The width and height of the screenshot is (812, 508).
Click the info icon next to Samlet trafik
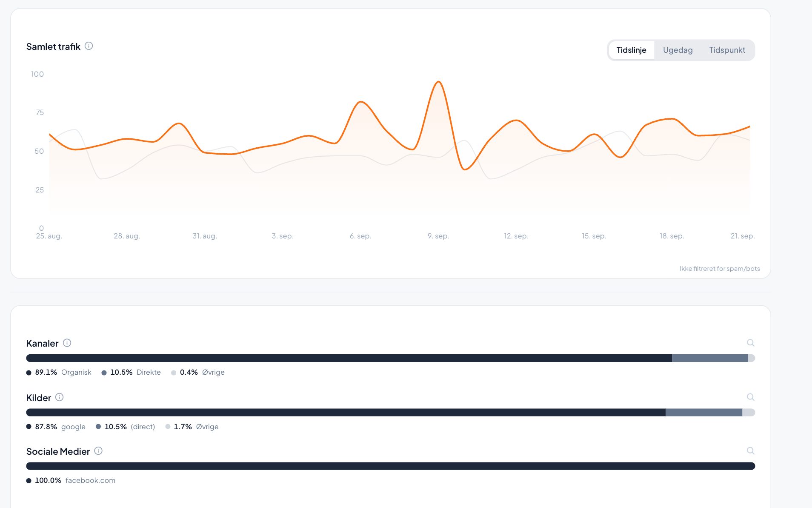click(x=89, y=46)
